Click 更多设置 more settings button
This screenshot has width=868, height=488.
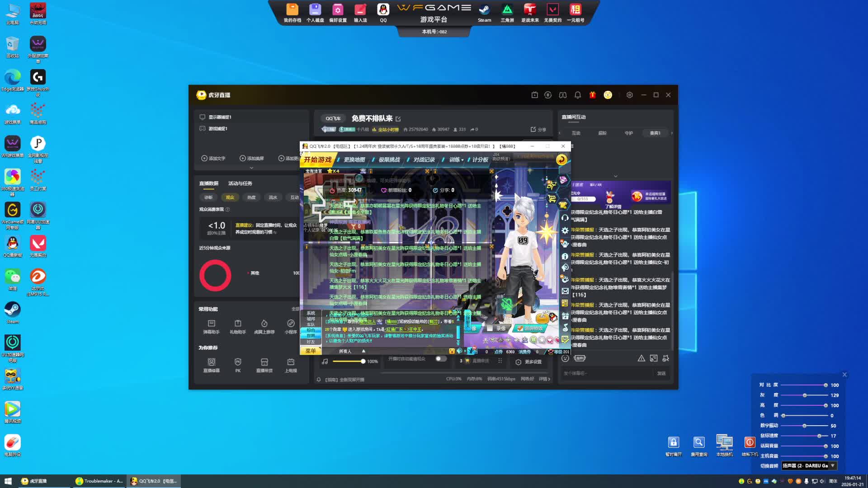click(x=528, y=362)
